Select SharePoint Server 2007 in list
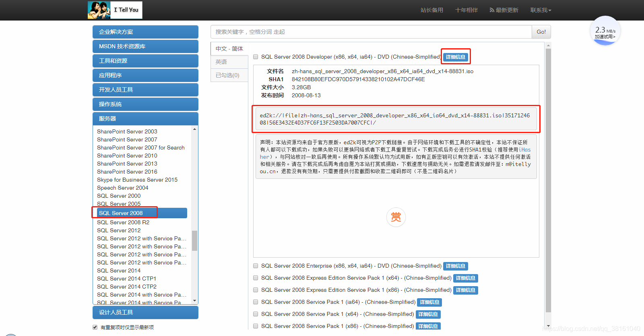The height and width of the screenshot is (336, 644). point(127,139)
